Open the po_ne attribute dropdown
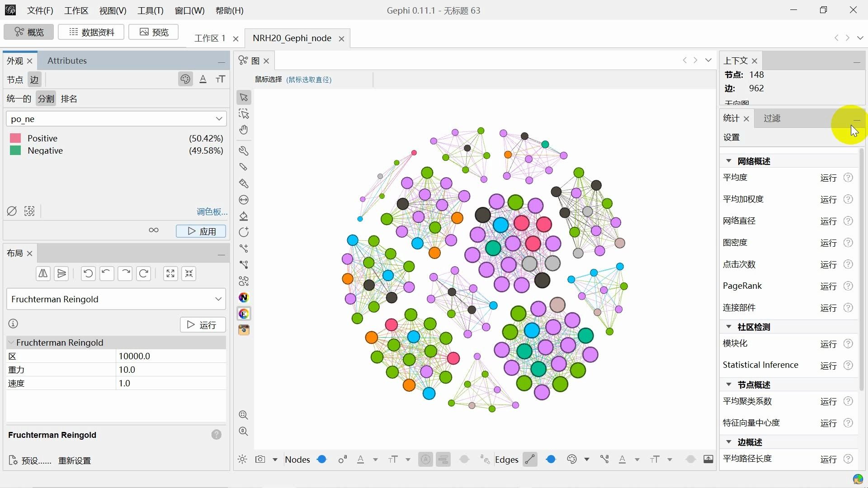The height and width of the screenshot is (488, 868). [116, 119]
